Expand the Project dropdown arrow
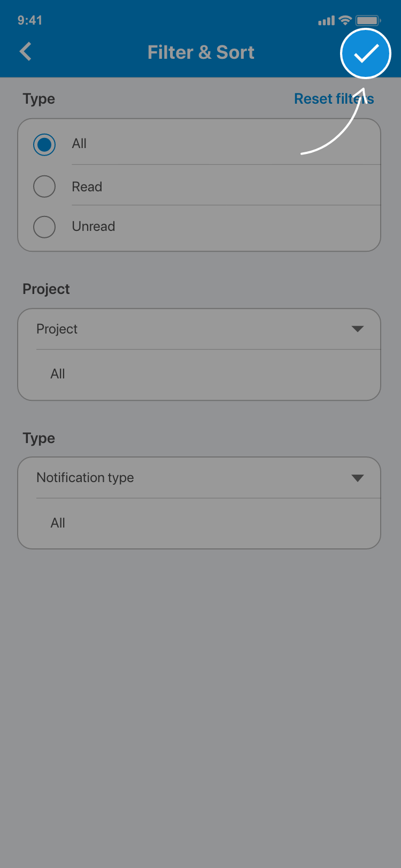Image resolution: width=401 pixels, height=868 pixels. pos(358,329)
